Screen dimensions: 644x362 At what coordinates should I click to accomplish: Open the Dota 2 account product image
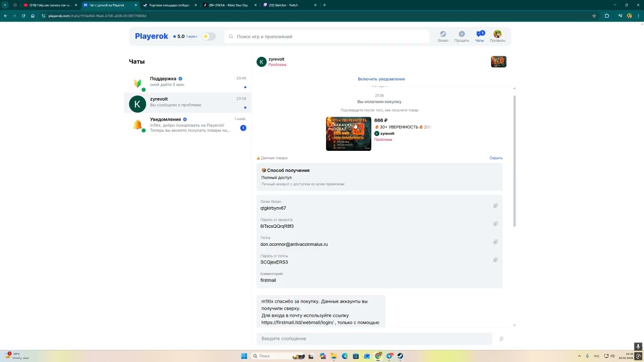pos(349,134)
